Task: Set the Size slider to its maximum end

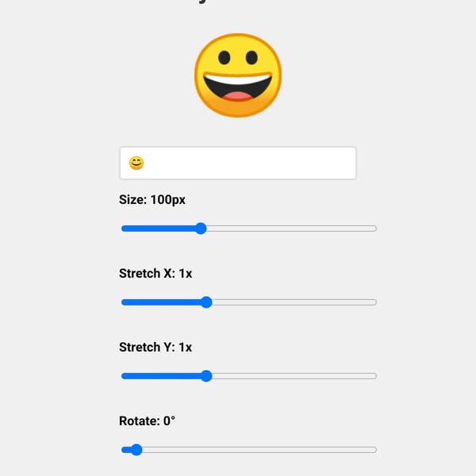Action: [374, 228]
